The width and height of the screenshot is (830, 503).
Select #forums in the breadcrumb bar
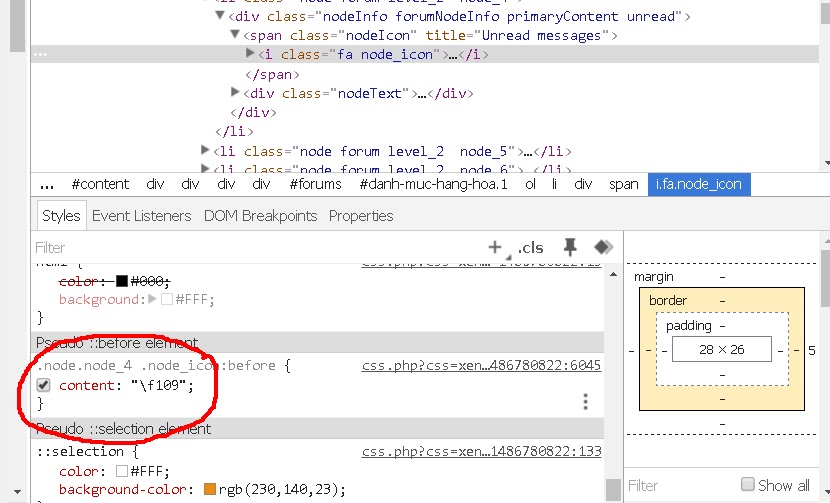click(x=315, y=184)
